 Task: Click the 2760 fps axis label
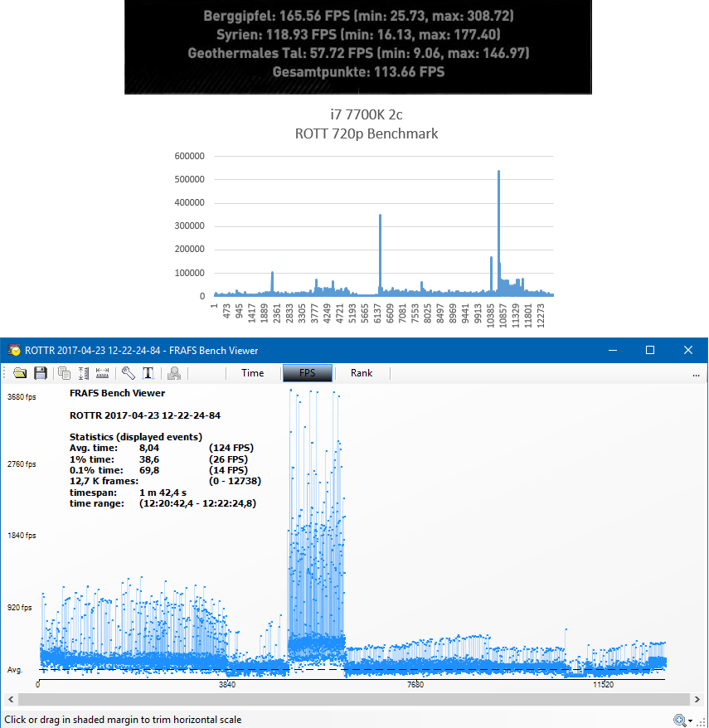(x=22, y=464)
